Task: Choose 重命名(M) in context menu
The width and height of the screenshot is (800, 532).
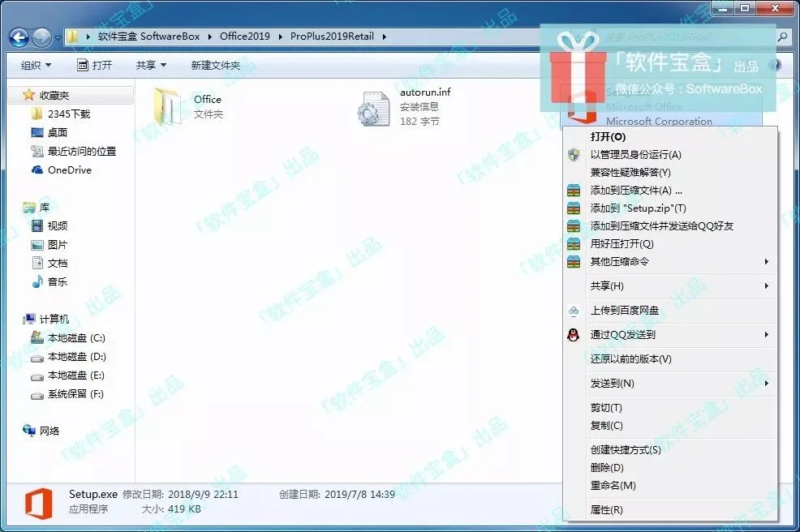Action: pyautogui.click(x=670, y=486)
